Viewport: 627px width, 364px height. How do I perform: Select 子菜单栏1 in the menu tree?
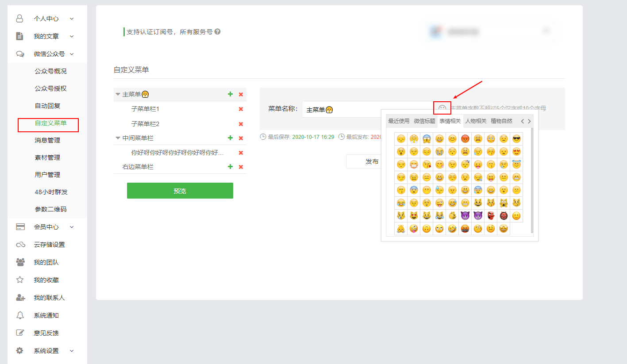click(145, 109)
